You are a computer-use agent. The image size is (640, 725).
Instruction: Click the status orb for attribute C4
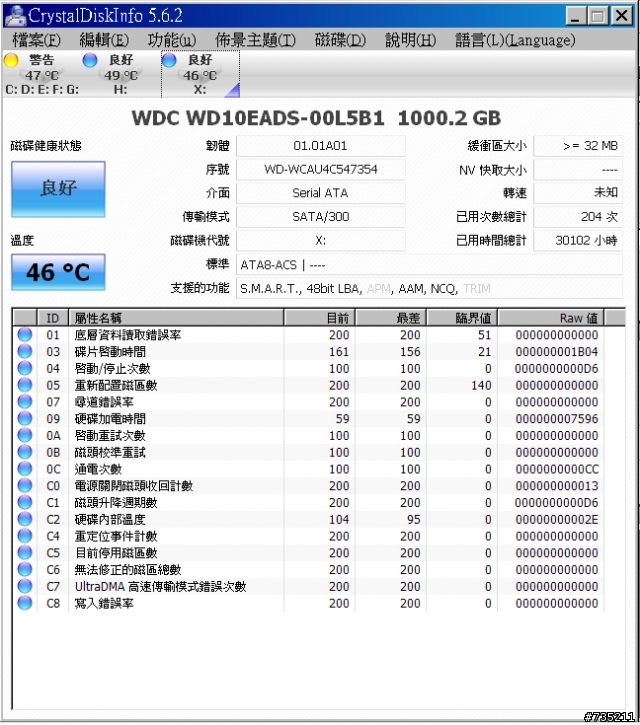pos(25,536)
